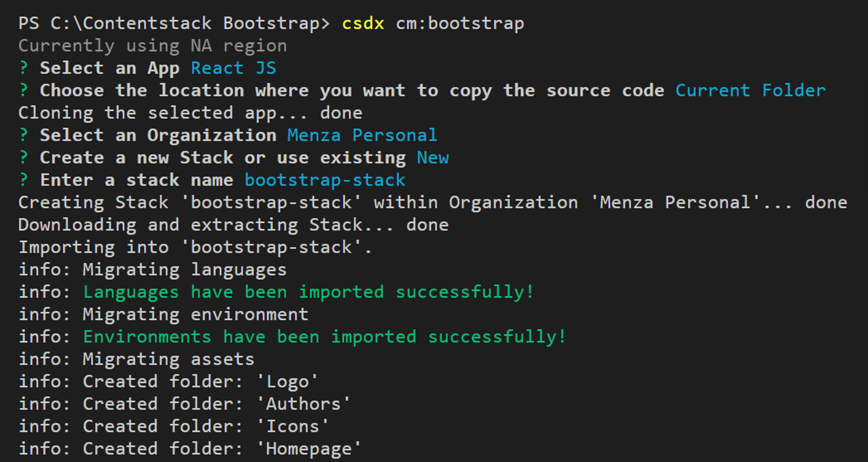Viewport: 868px width, 462px height.
Task: Click the 'Migrating assets' info line
Action: tap(137, 360)
